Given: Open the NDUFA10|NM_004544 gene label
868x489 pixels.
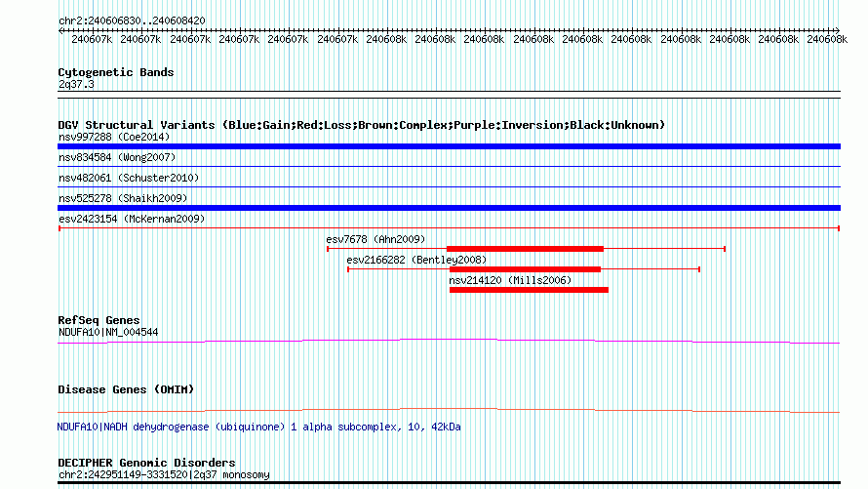Looking at the screenshot, I should 108,332.
